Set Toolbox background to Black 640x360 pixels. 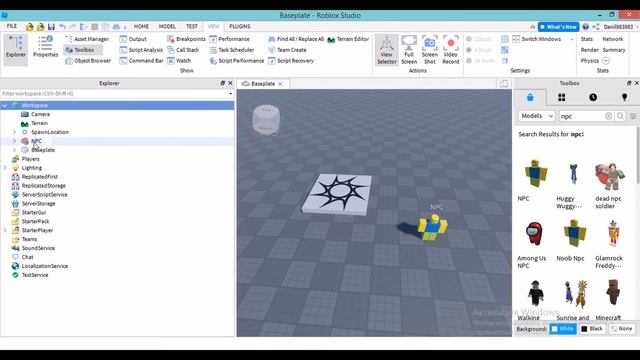tap(592, 329)
